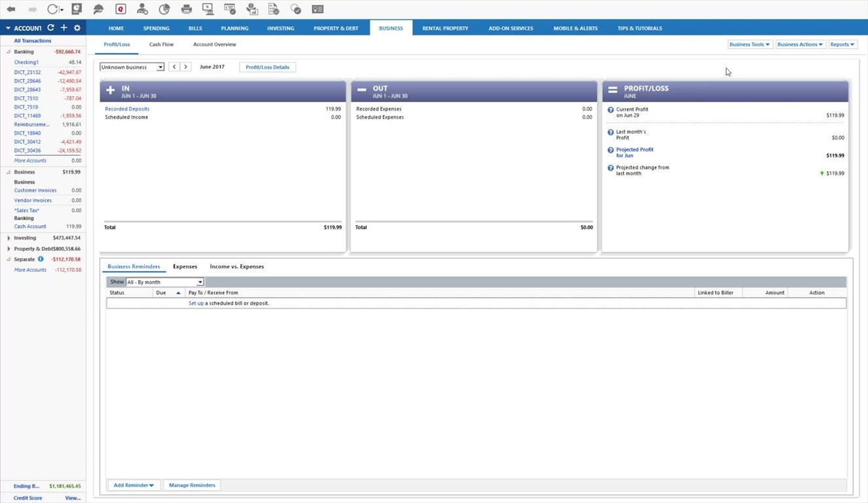Open account settings with the gear icon
The height and width of the screenshot is (503, 868).
click(77, 28)
